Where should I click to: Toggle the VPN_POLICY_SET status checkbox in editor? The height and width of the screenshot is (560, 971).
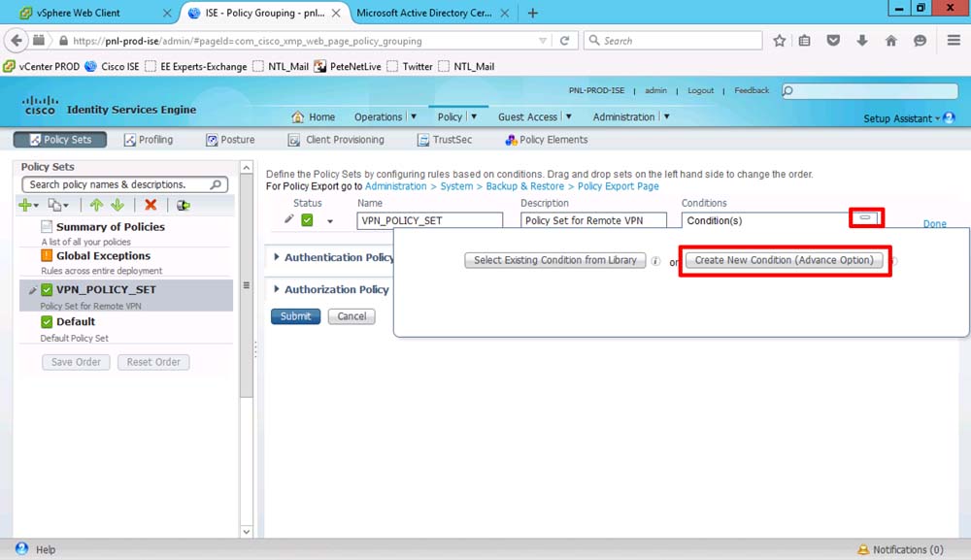(307, 220)
